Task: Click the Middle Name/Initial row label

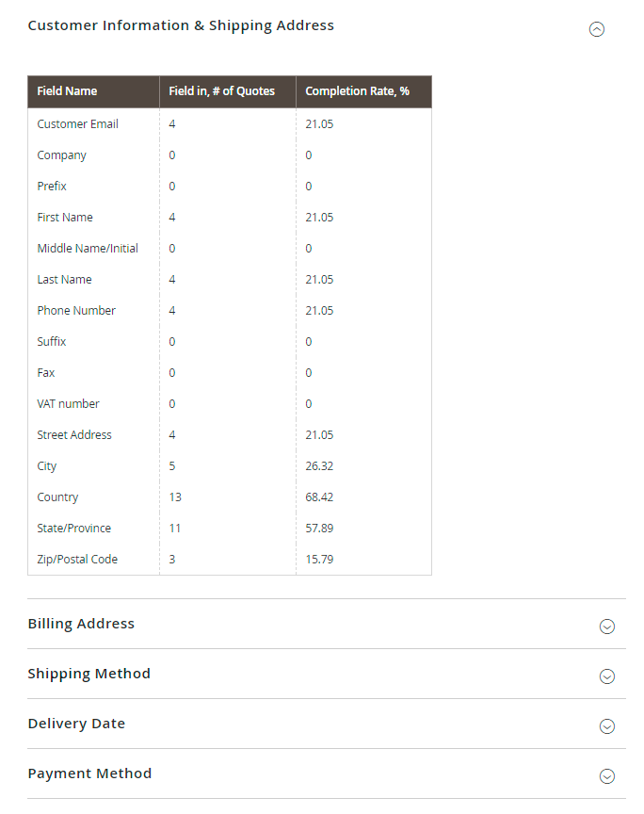Action: point(88,249)
